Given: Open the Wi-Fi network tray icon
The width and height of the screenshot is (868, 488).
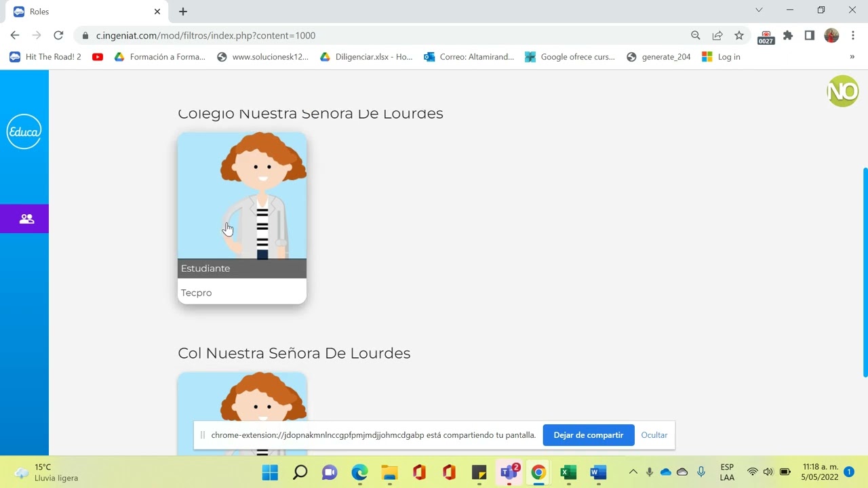Looking at the screenshot, I should (752, 472).
